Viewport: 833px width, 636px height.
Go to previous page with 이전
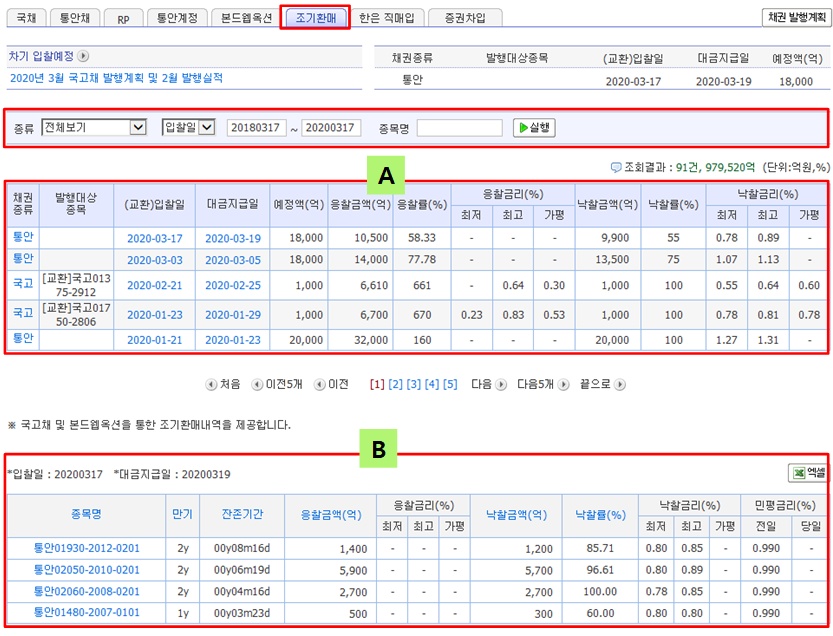(x=331, y=384)
